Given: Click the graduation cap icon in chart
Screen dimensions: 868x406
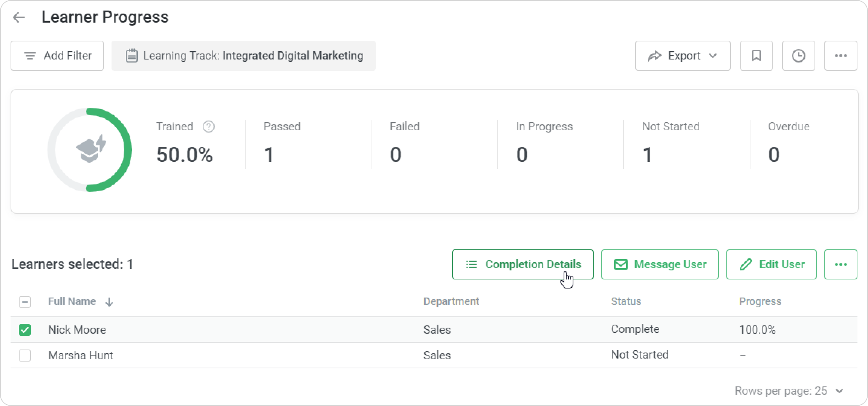Looking at the screenshot, I should [90, 150].
